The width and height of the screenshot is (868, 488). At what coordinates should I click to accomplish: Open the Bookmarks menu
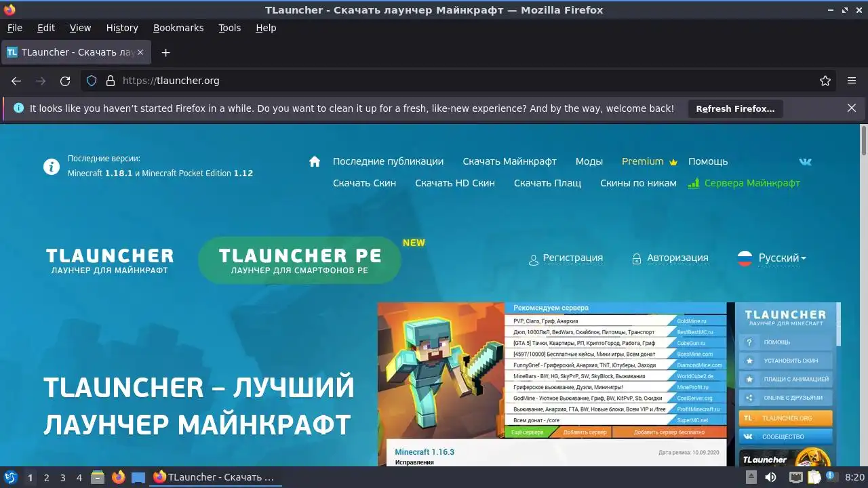pos(178,28)
